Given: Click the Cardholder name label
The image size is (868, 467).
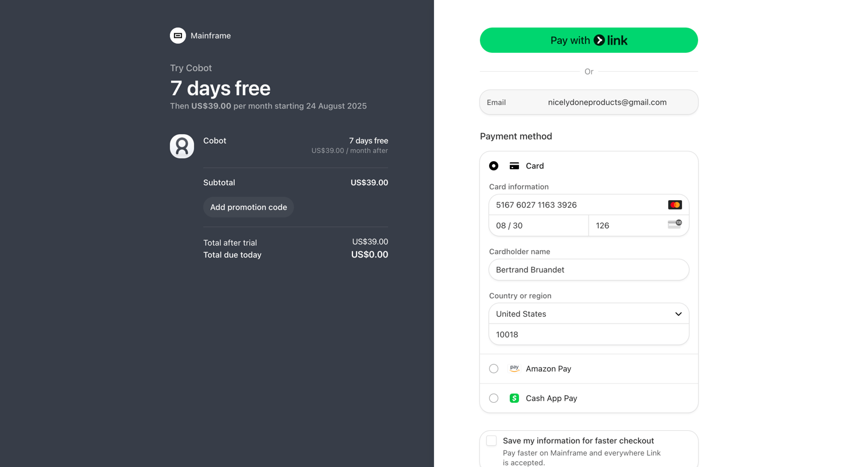Looking at the screenshot, I should coord(520,251).
